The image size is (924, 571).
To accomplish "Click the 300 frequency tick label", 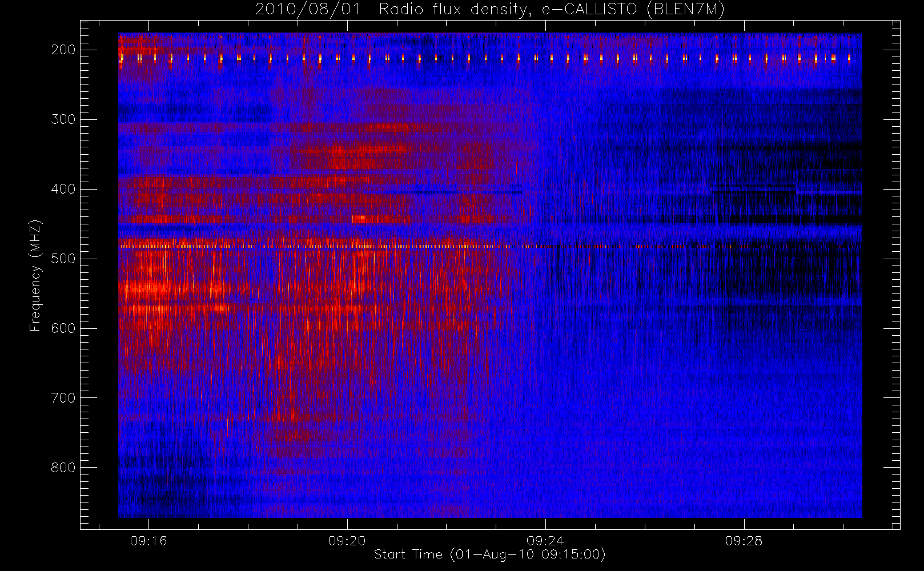I will click(63, 119).
